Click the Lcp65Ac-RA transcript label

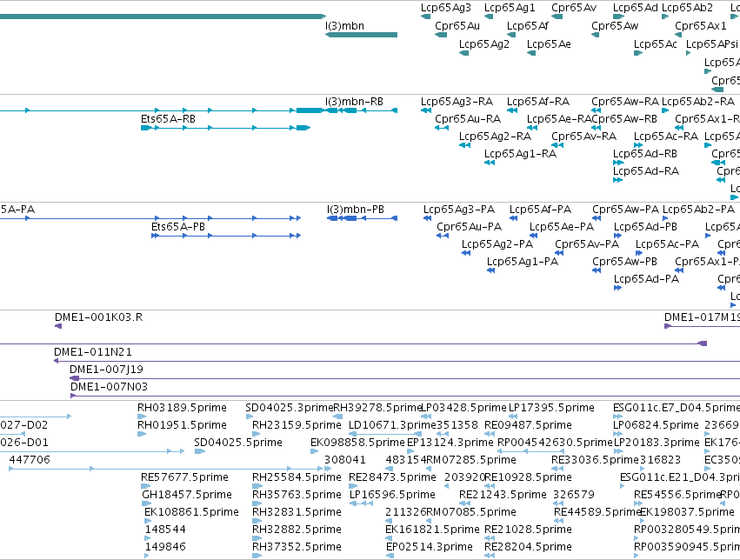click(666, 137)
